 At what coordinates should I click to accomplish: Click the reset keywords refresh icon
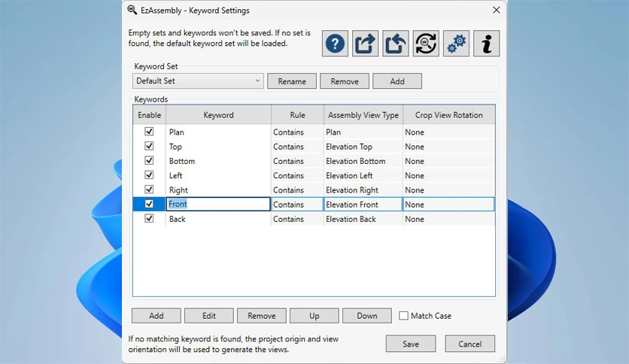(x=426, y=44)
